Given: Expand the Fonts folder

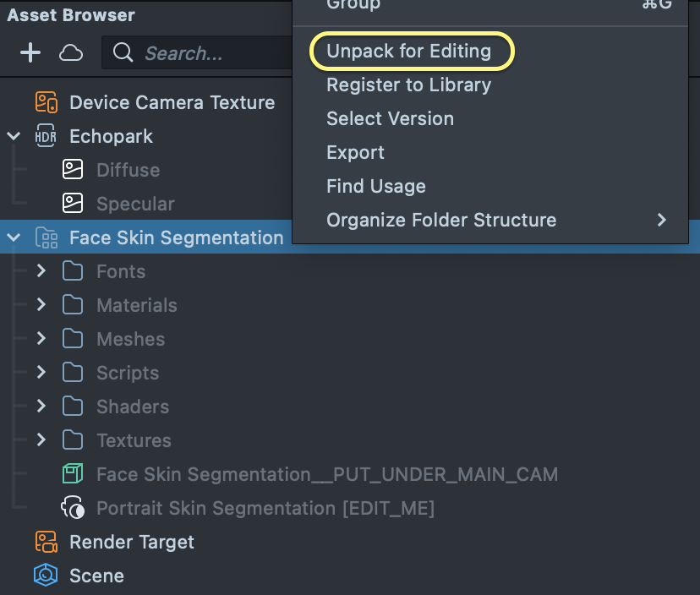Looking at the screenshot, I should pos(41,271).
